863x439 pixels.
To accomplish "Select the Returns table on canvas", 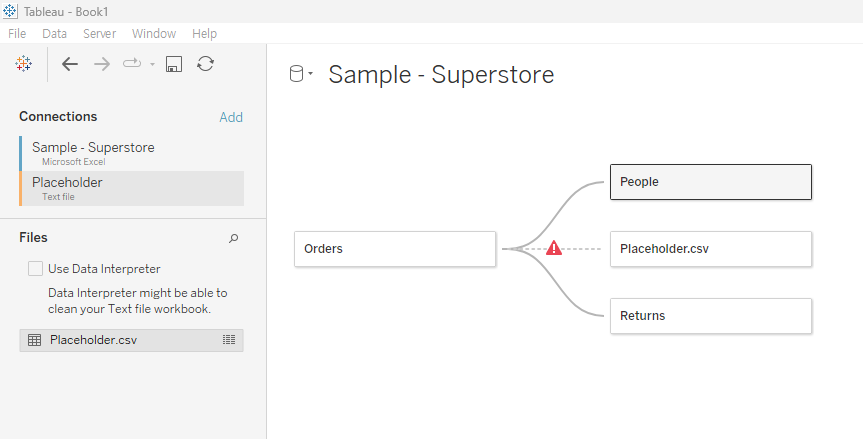I will tap(710, 316).
